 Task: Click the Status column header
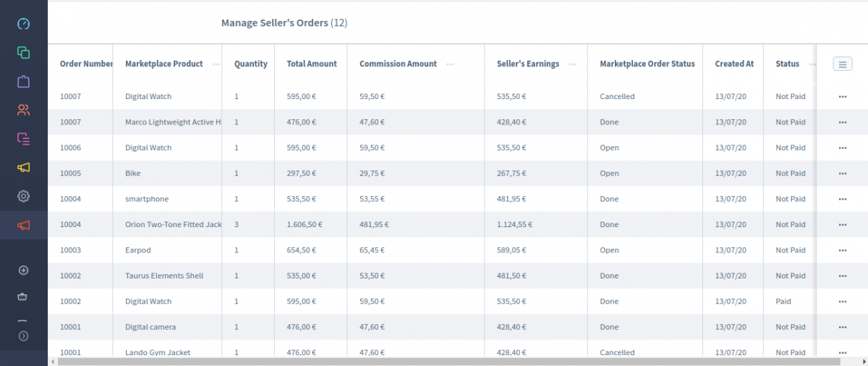[787, 64]
